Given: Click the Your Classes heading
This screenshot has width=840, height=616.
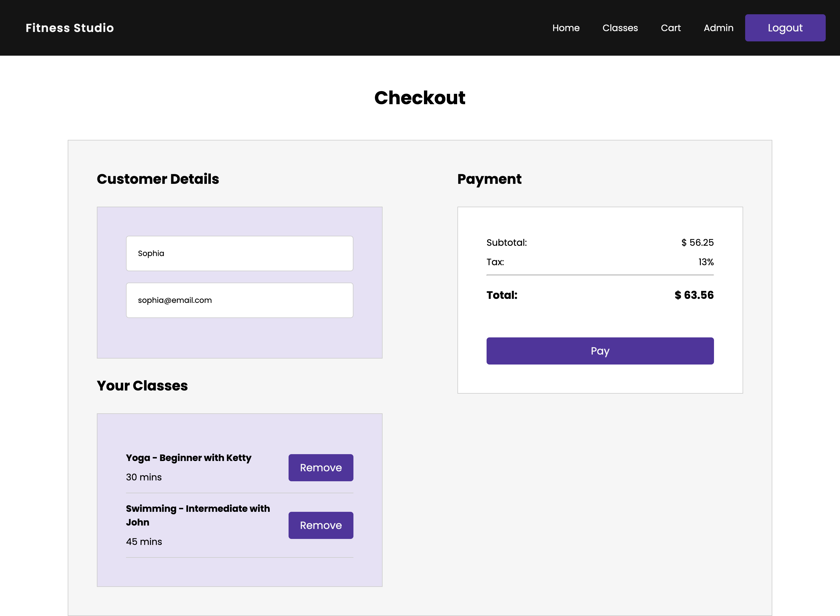Looking at the screenshot, I should 142,386.
